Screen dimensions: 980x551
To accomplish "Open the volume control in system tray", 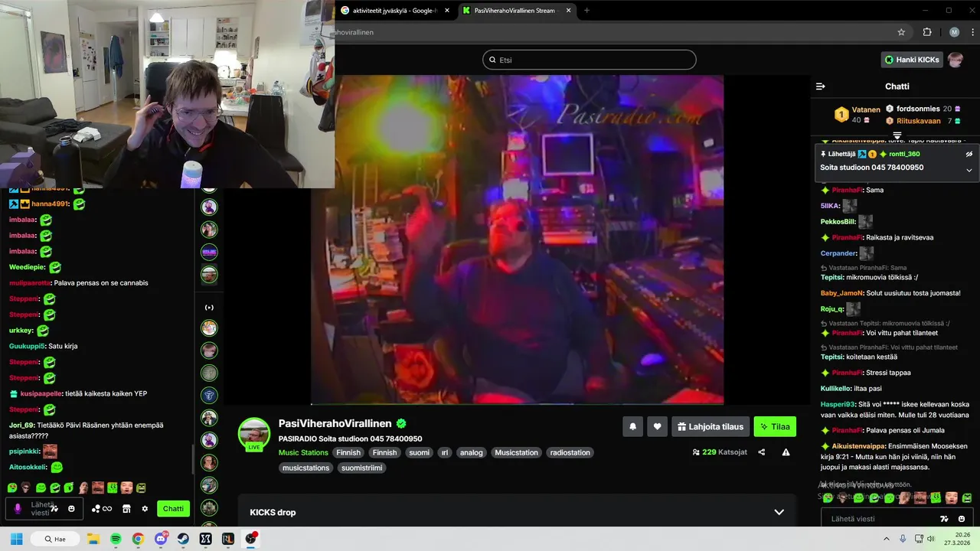I will (931, 539).
